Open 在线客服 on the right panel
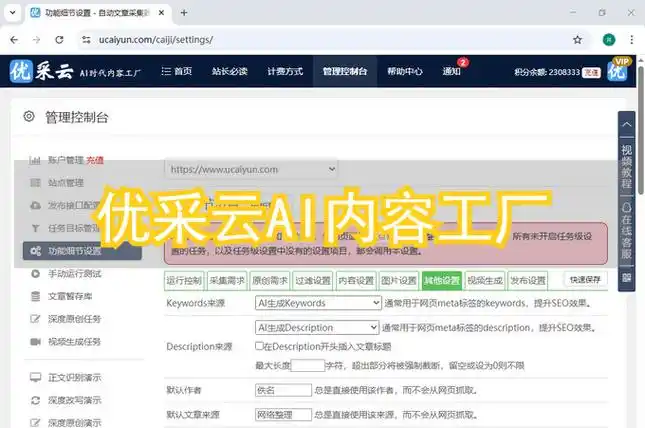This screenshot has height=428, width=645. point(626,231)
